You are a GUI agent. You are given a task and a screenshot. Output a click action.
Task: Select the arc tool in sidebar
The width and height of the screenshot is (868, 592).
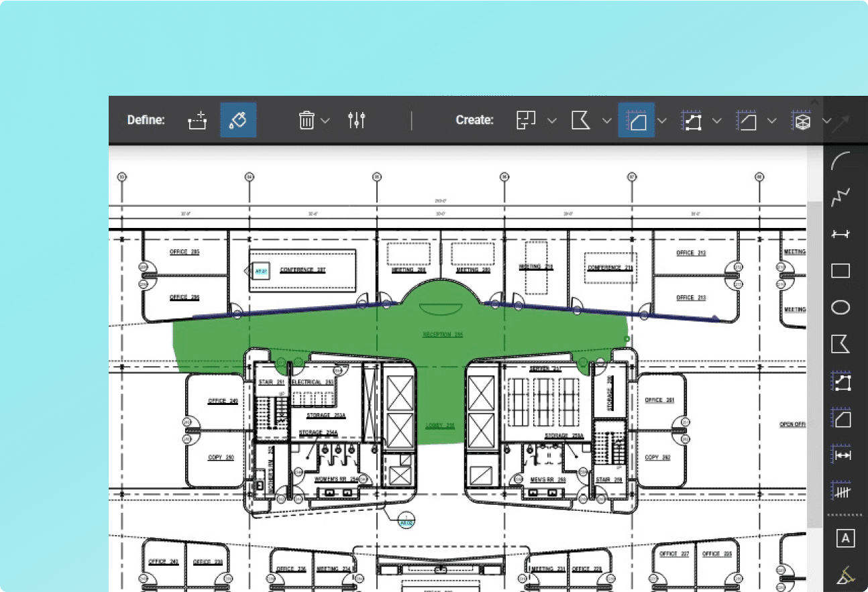[x=840, y=162]
